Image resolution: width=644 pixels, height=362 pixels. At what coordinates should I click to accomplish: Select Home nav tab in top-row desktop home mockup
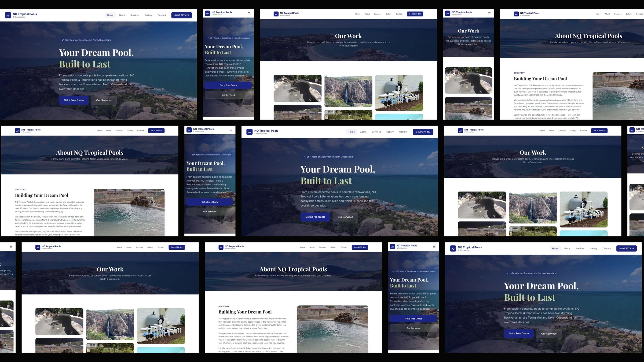(110, 15)
